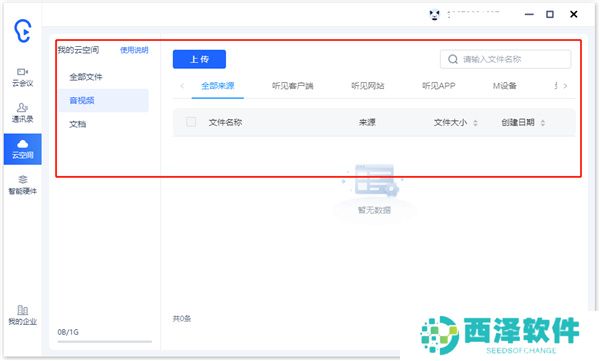Switch to M设备 tab
Viewport: 600px width, 361px height.
point(504,86)
